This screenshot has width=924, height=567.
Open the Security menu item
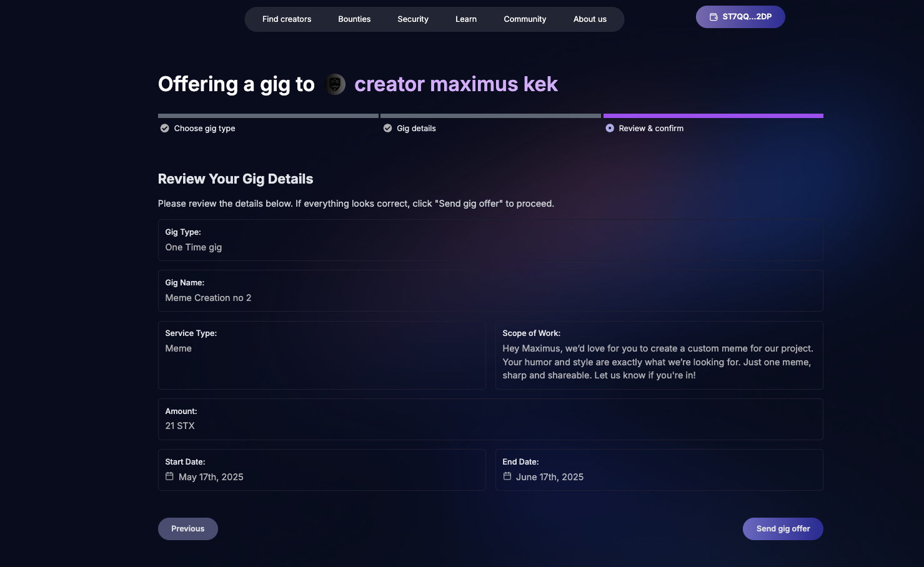click(x=413, y=19)
